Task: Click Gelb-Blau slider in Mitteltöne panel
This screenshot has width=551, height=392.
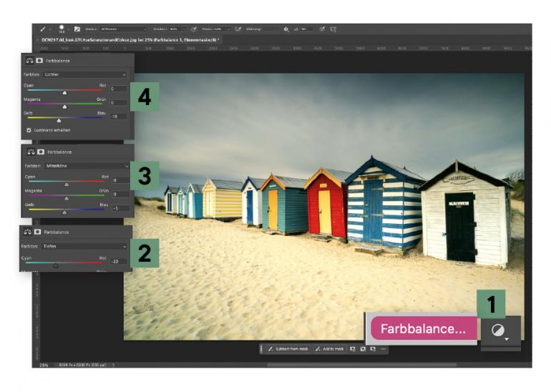Action: [66, 211]
